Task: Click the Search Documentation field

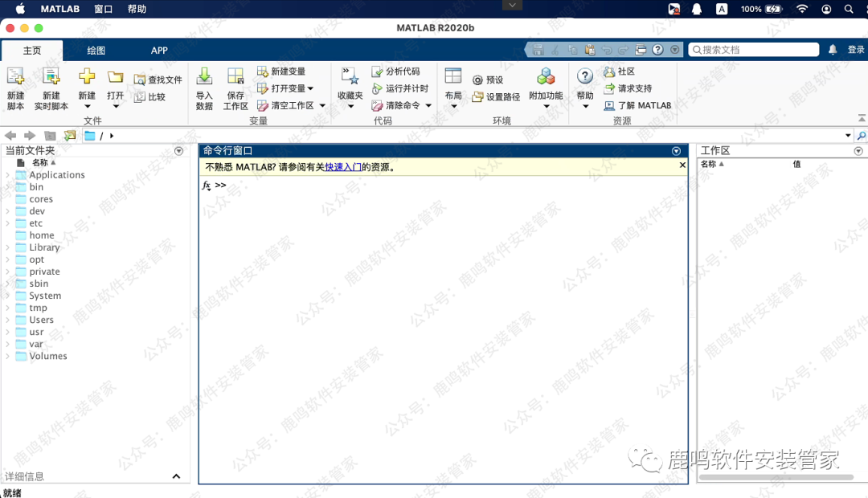Action: coord(755,50)
